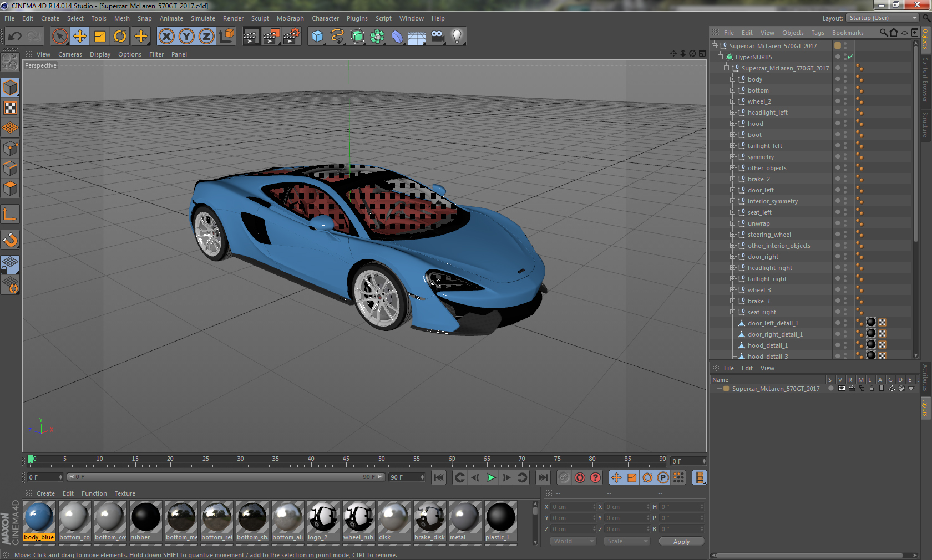Open the Layout dropdown Startup (User)
This screenshot has height=560, width=932.
(883, 18)
